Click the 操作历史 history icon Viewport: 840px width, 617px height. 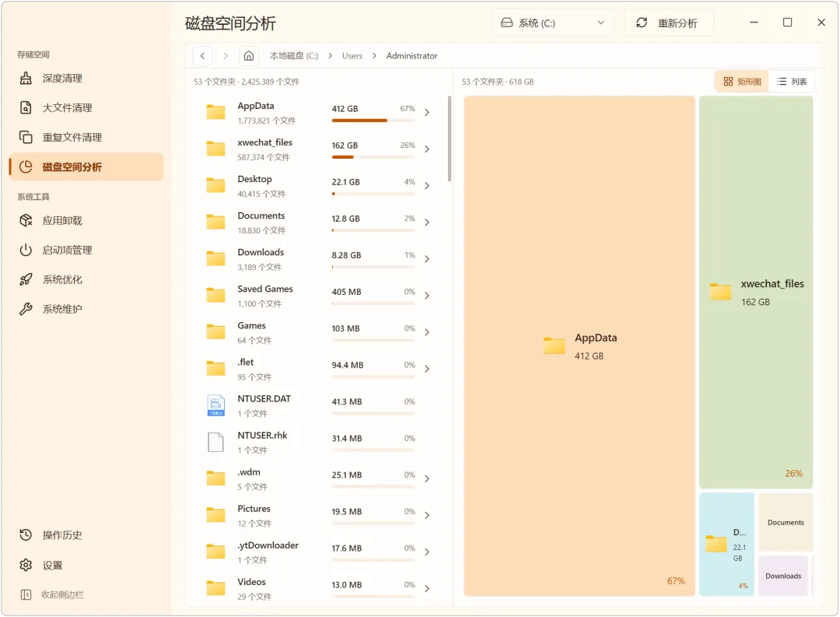[26, 535]
